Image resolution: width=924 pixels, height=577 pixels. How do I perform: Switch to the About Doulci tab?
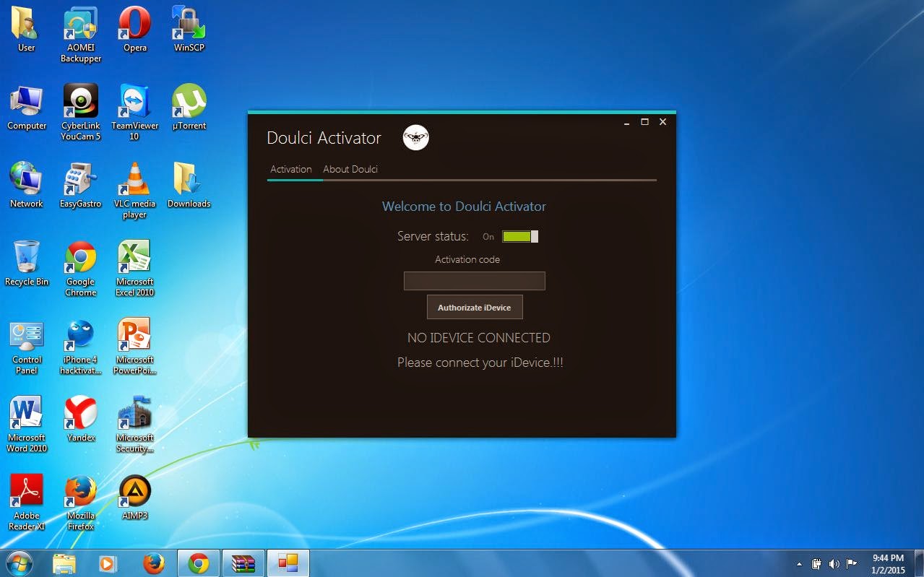[350, 169]
